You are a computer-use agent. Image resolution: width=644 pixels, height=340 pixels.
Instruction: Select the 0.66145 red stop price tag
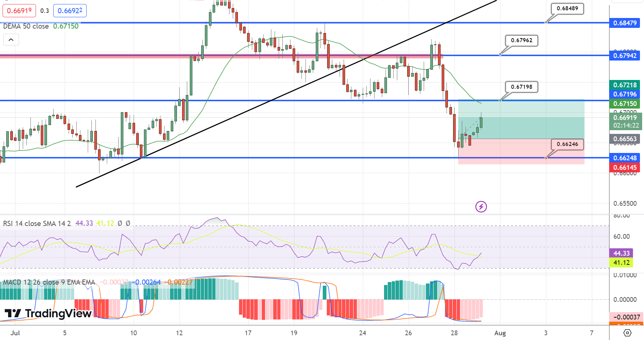pyautogui.click(x=625, y=168)
